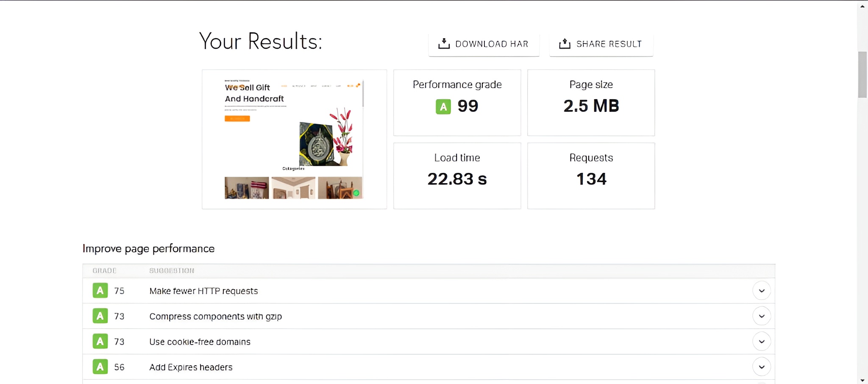
Task: Open the website preview thumbnail
Action: (x=294, y=139)
